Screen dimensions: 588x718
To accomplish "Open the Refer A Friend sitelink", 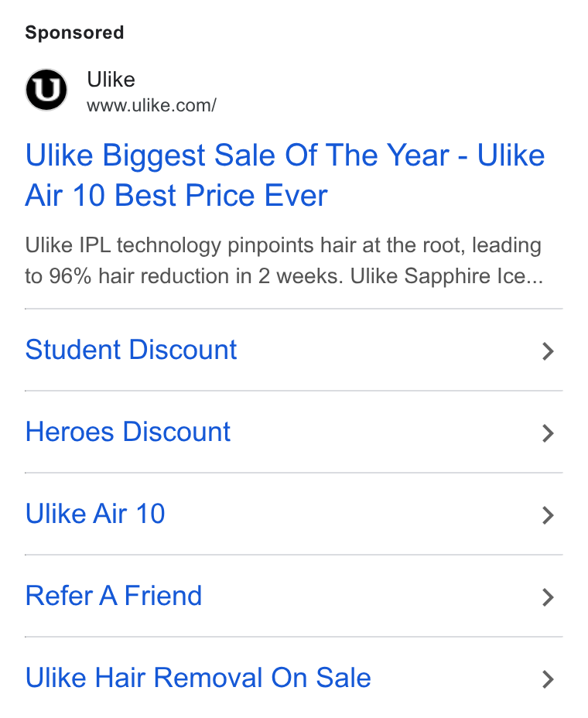I will click(114, 596).
